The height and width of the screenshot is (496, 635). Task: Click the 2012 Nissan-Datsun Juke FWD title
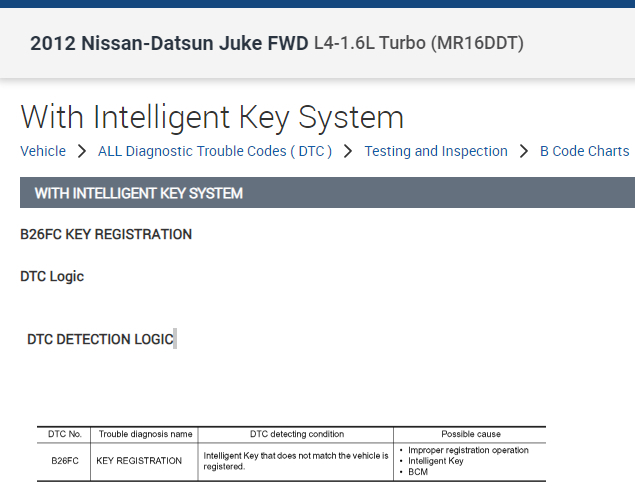coord(168,44)
